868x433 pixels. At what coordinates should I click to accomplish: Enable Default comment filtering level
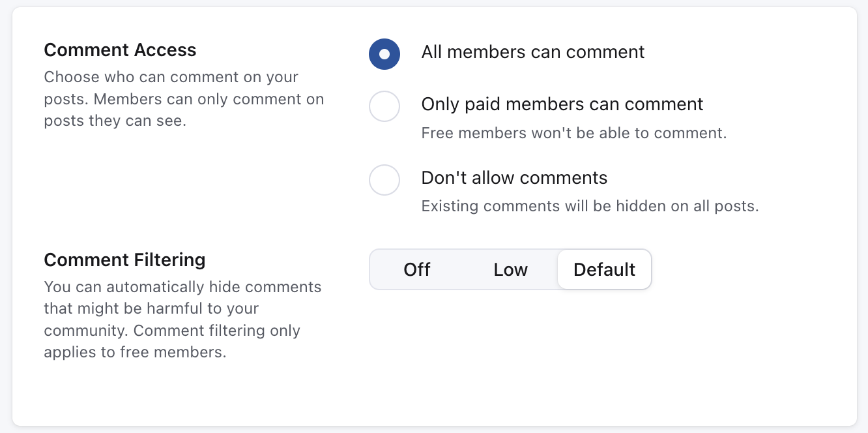click(604, 269)
